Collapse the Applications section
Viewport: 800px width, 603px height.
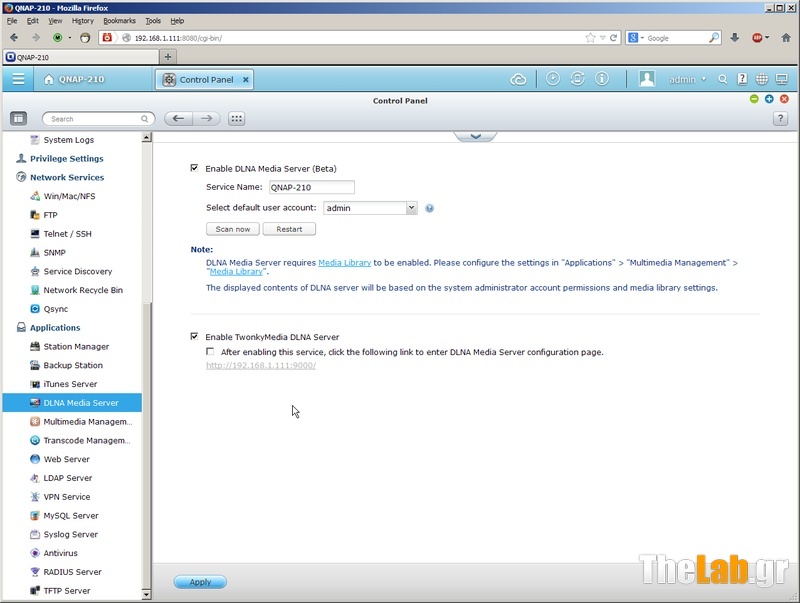[55, 328]
